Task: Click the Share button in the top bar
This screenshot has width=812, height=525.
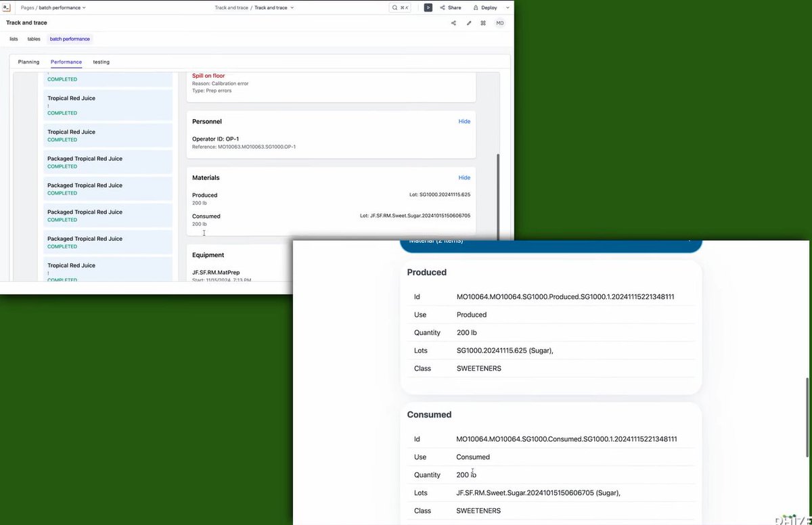Action: [451, 7]
